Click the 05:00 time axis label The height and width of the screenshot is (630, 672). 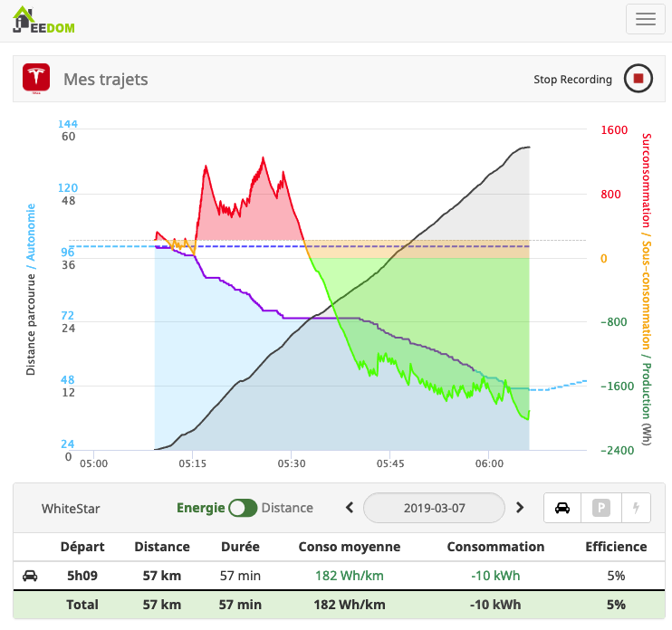pos(94,463)
